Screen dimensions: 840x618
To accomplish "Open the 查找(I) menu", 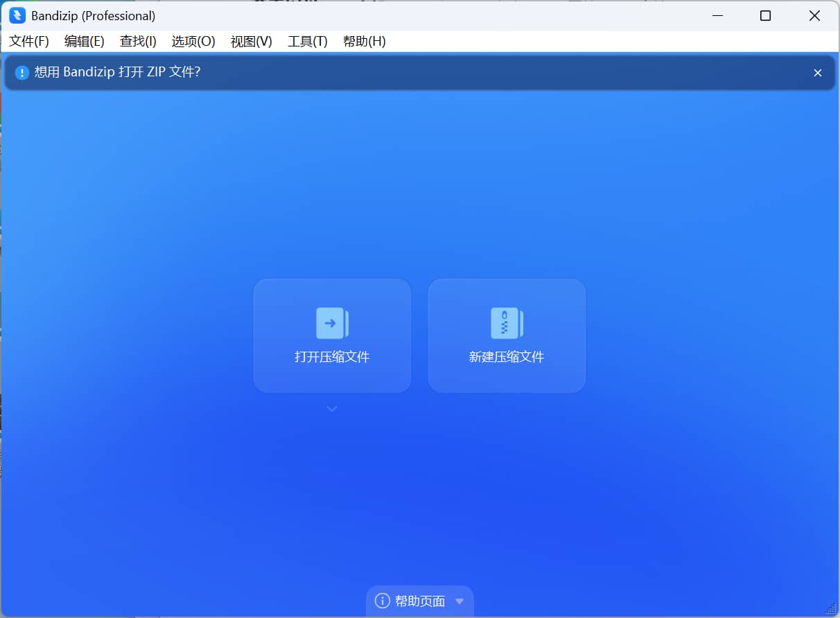I will point(138,41).
